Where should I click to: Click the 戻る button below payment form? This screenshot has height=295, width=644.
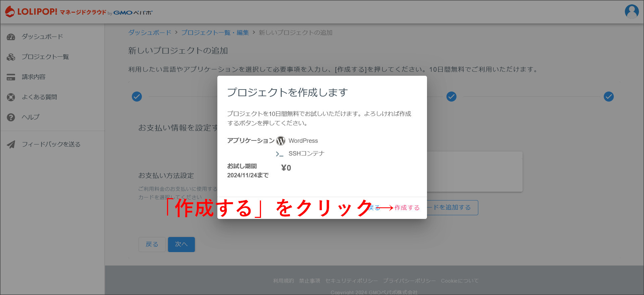pyautogui.click(x=152, y=244)
